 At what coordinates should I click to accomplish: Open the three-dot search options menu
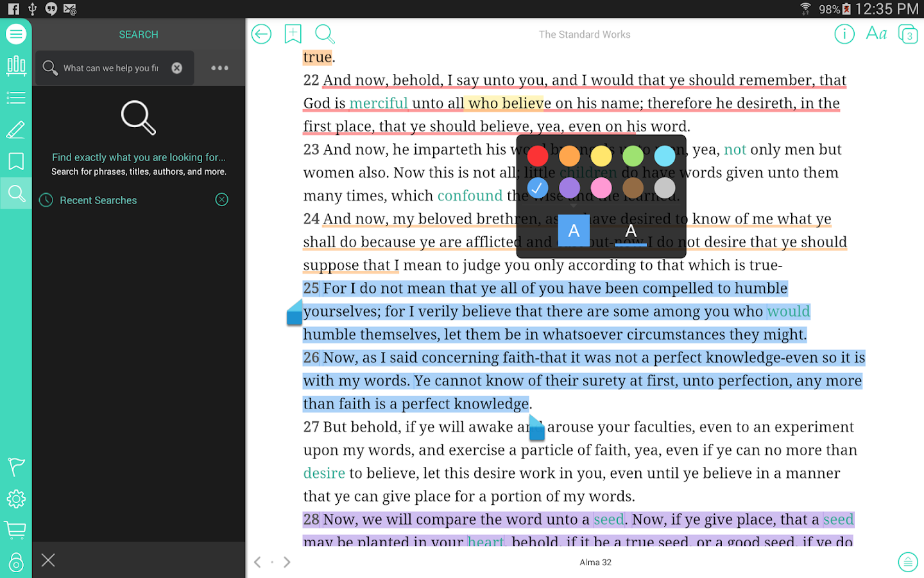(219, 68)
